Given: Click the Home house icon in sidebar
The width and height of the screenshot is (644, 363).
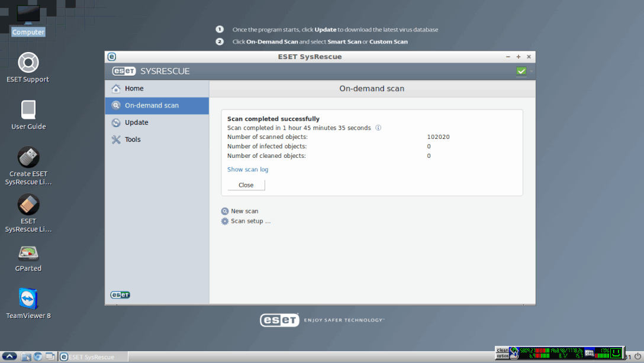Looking at the screenshot, I should [x=116, y=88].
